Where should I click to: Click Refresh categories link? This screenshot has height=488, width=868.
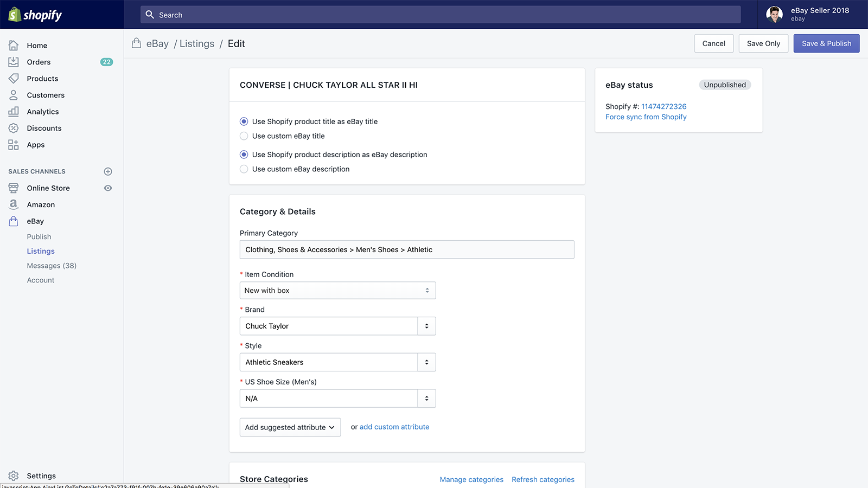coord(543,479)
